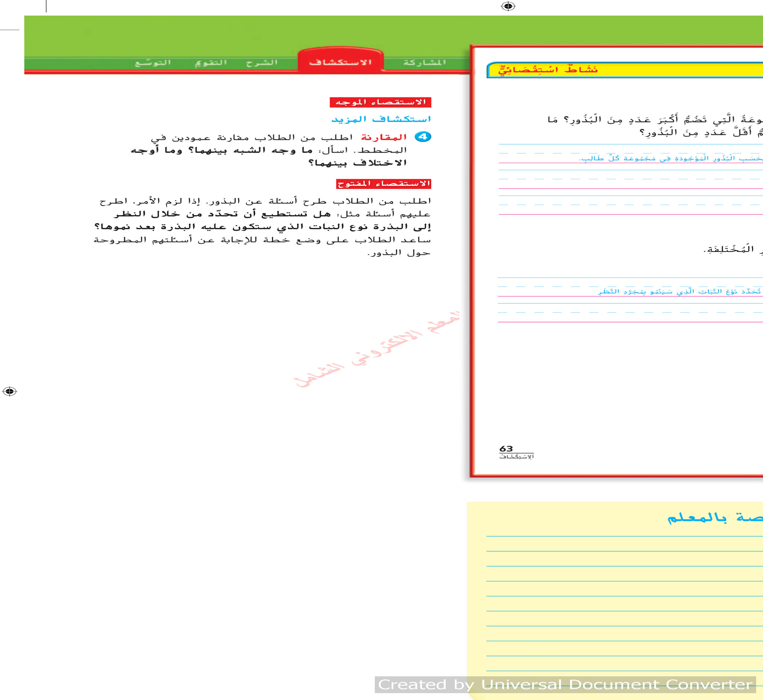Click the الاستكشاف label under page number
Viewport: 763px width, 700px height.
(x=516, y=457)
